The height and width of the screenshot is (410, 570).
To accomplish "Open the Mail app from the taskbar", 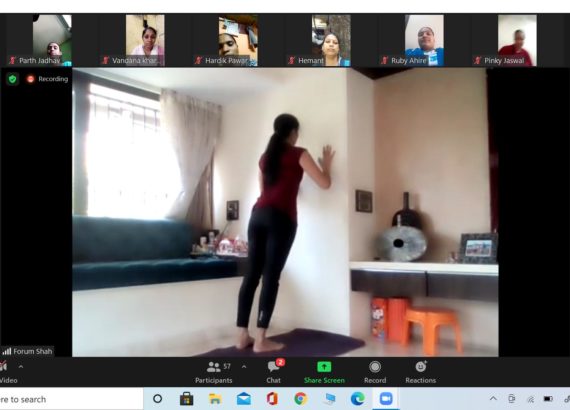I will 244,399.
